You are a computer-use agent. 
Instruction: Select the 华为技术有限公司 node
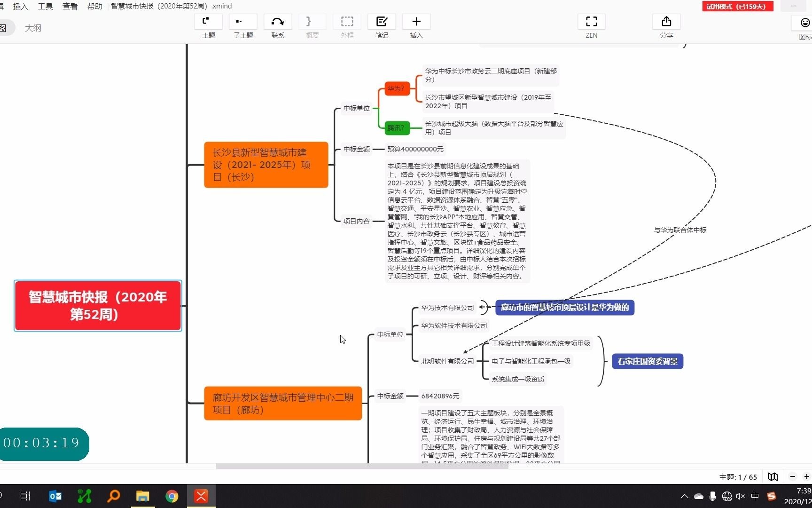click(x=447, y=308)
